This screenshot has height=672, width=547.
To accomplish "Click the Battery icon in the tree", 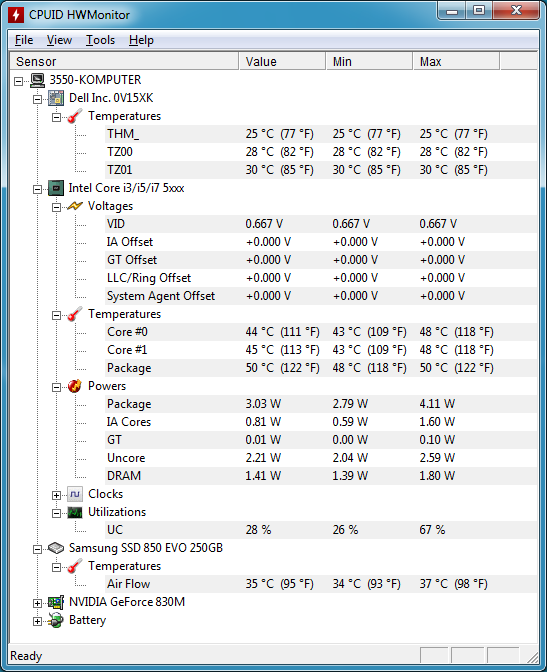I will pyautogui.click(x=56, y=620).
